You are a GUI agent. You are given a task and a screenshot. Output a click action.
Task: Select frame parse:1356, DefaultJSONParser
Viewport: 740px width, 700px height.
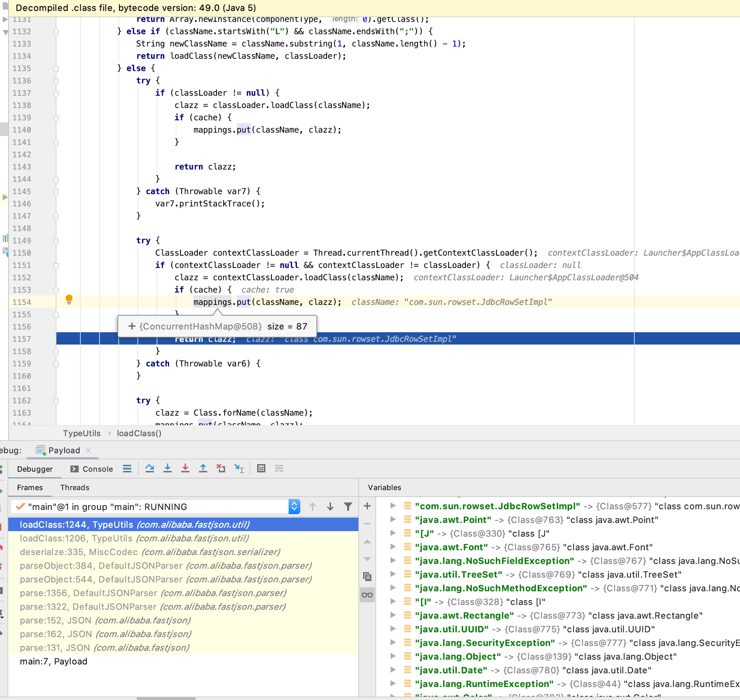point(183,593)
